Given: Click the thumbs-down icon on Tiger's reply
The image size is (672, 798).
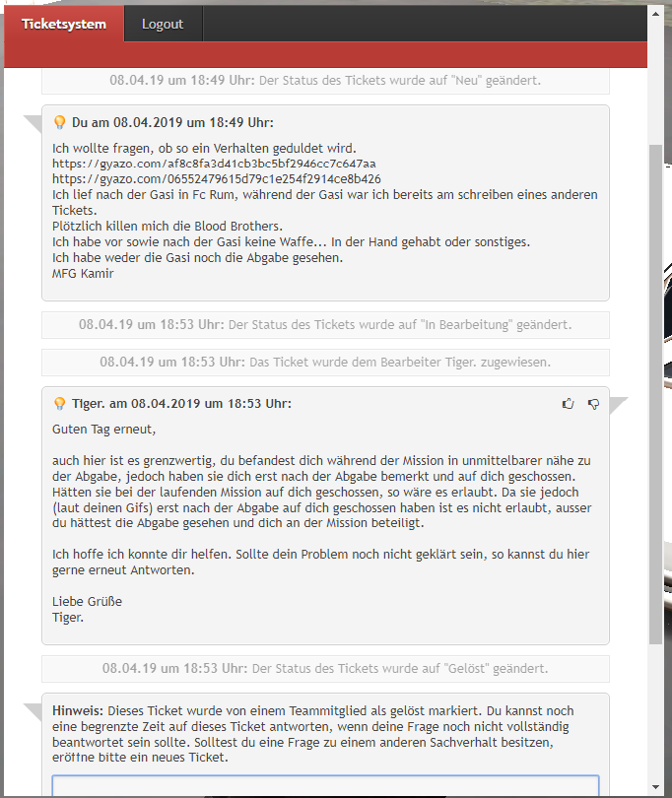Looking at the screenshot, I should coord(593,404).
